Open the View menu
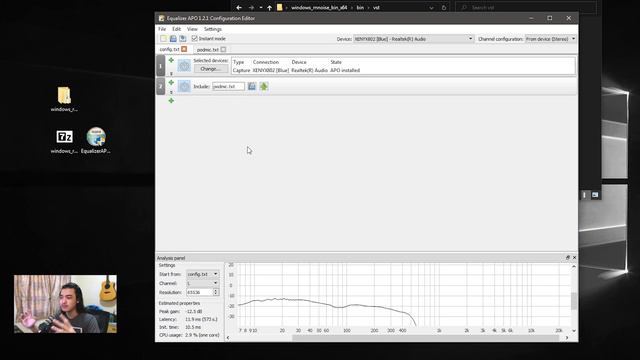 click(192, 29)
